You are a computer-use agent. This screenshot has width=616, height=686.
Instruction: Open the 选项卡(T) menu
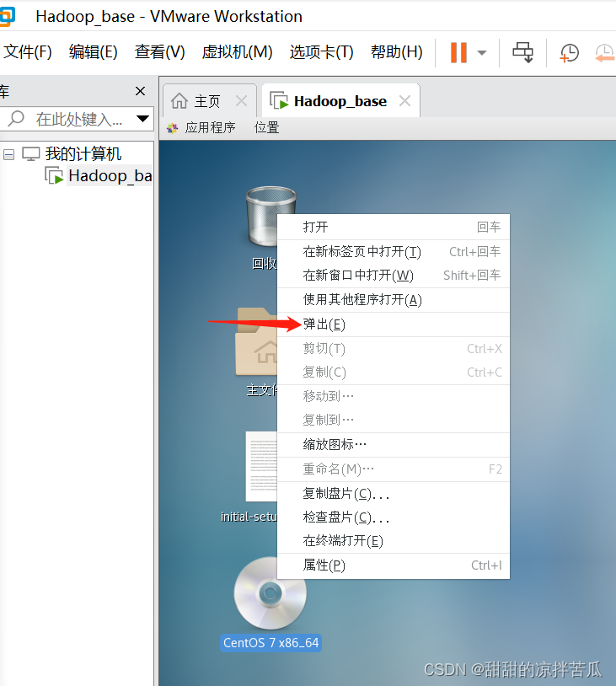(x=322, y=52)
